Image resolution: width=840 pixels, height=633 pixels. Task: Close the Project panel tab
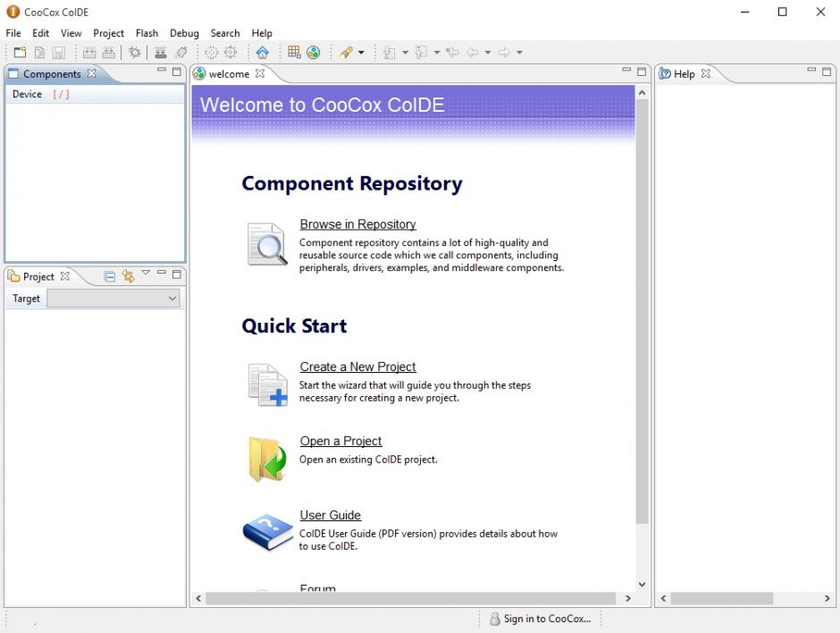[65, 276]
